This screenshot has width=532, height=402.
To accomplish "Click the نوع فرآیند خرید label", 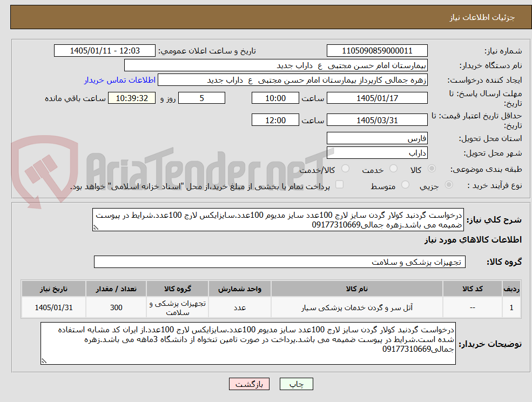I will click(x=495, y=185).
